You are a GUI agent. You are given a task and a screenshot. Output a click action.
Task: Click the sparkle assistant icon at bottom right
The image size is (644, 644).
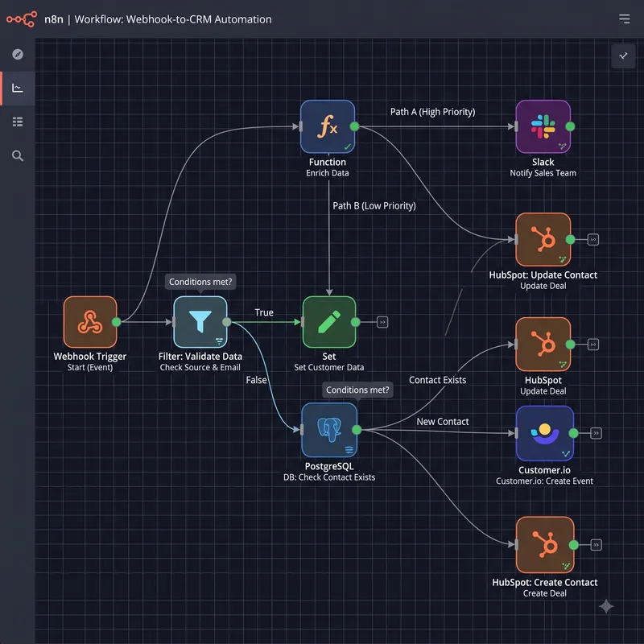click(x=606, y=606)
